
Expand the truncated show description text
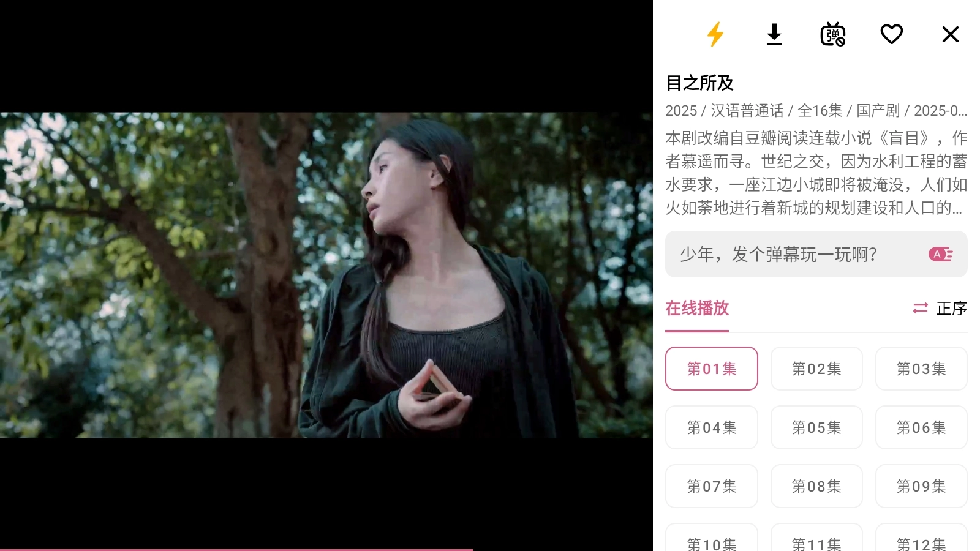816,173
